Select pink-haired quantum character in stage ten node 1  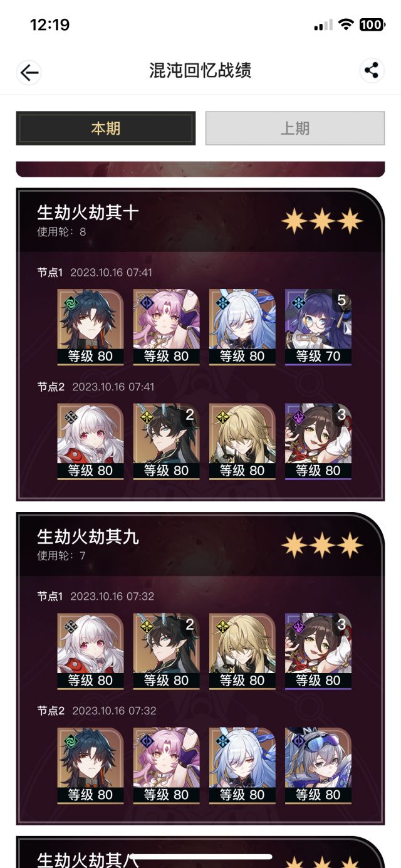pos(166,327)
